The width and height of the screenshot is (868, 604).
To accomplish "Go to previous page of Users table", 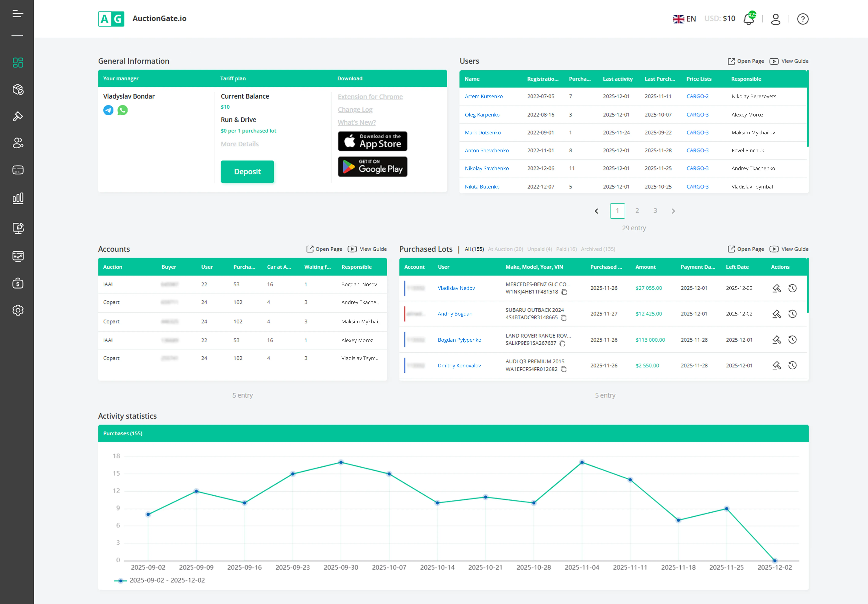I will pyautogui.click(x=597, y=211).
